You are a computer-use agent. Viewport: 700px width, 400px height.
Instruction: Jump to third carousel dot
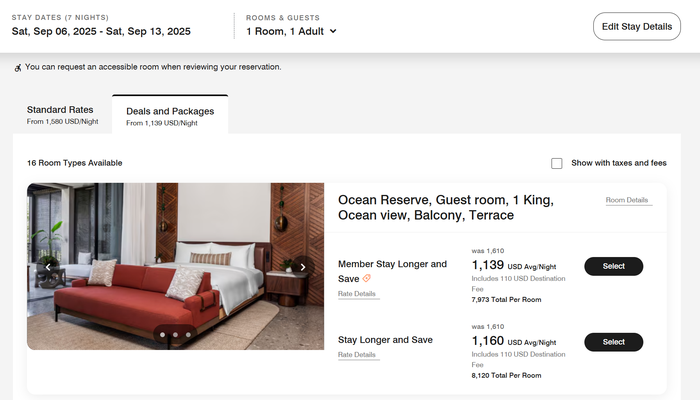[x=188, y=334]
